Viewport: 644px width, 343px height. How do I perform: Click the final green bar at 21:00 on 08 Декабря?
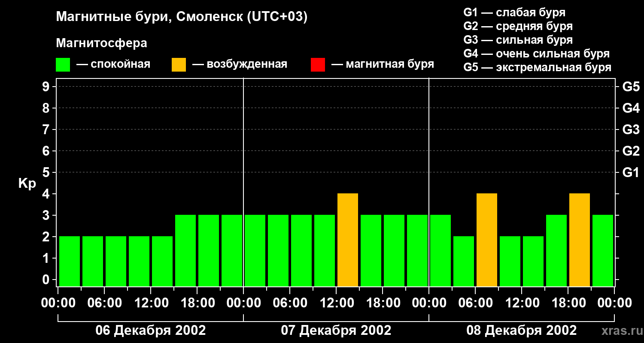coord(603,251)
